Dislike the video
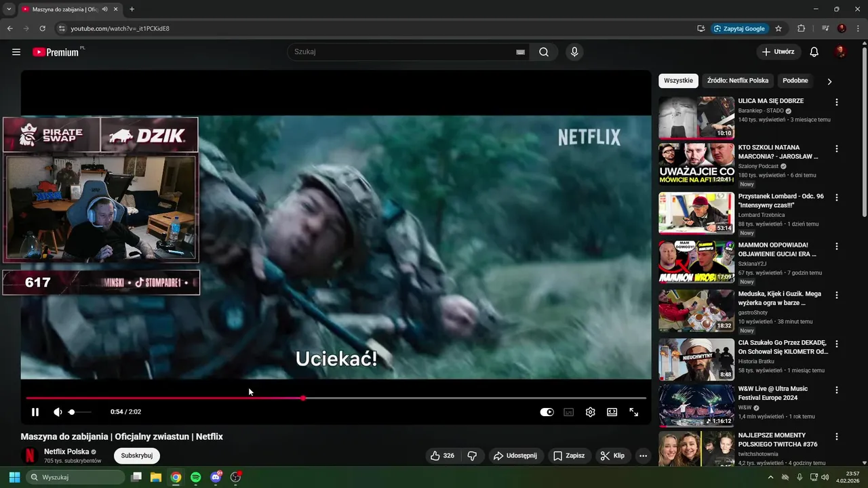The width and height of the screenshot is (868, 488). click(473, 456)
